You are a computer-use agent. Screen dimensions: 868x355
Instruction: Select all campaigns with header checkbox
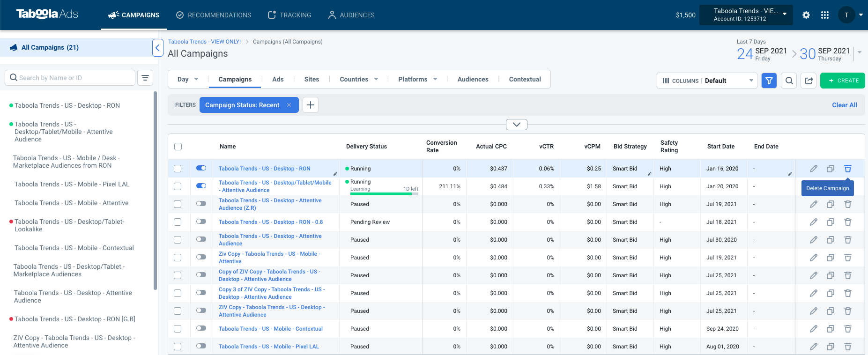[178, 147]
